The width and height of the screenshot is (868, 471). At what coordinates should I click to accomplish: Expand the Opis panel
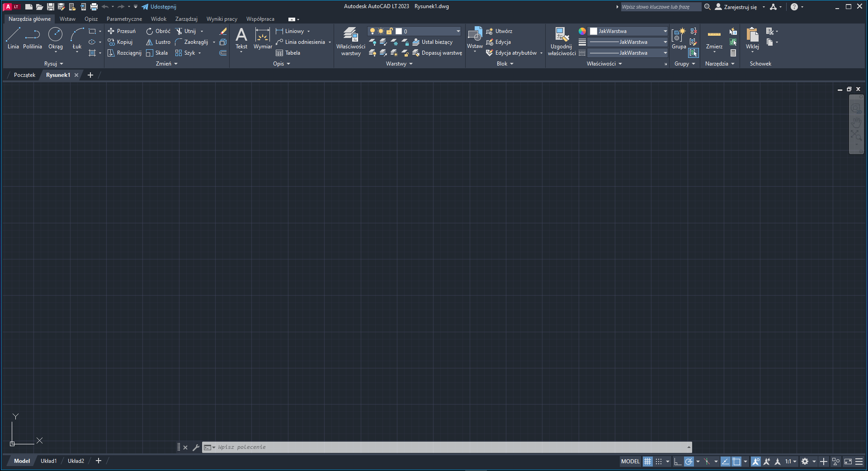pos(282,64)
